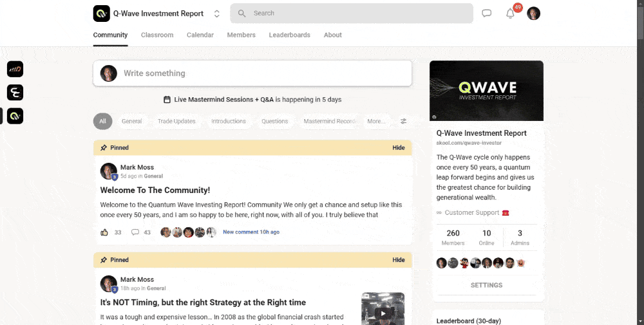Switch to the second sidebar group icon

[x=15, y=92]
